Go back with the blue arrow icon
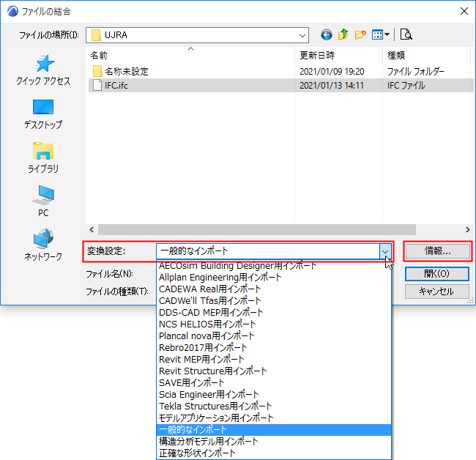 [327, 35]
